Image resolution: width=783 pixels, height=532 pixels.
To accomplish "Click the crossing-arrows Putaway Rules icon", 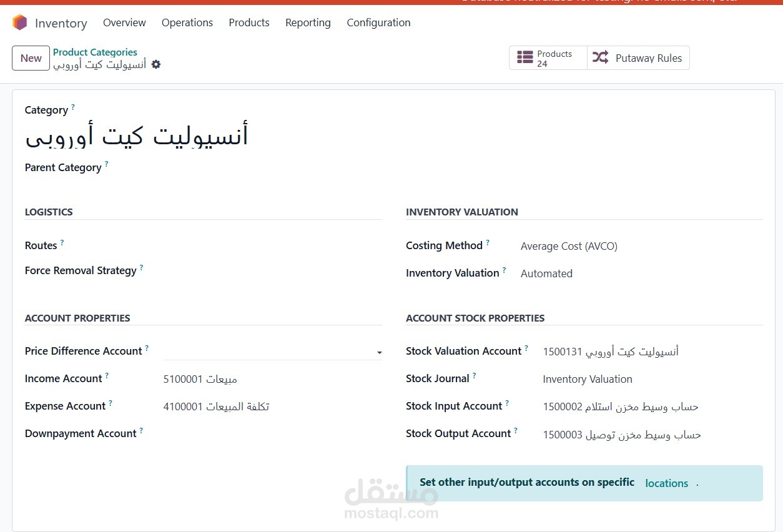I will coord(599,57).
